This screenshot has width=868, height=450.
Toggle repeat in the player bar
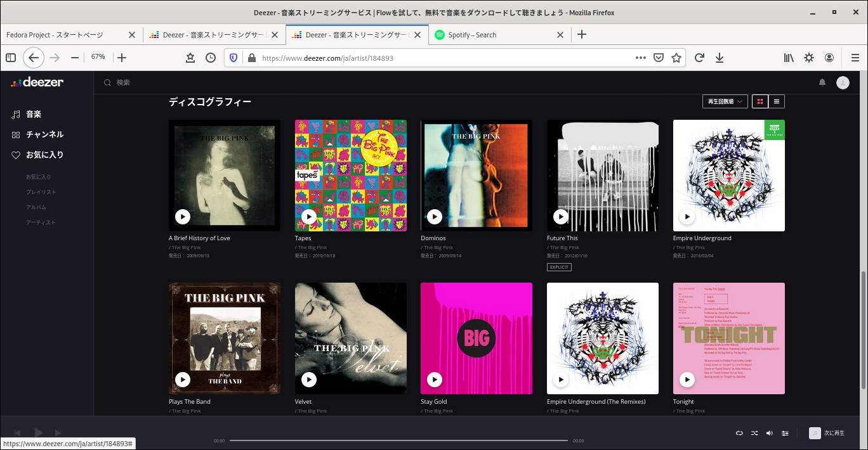tap(739, 433)
